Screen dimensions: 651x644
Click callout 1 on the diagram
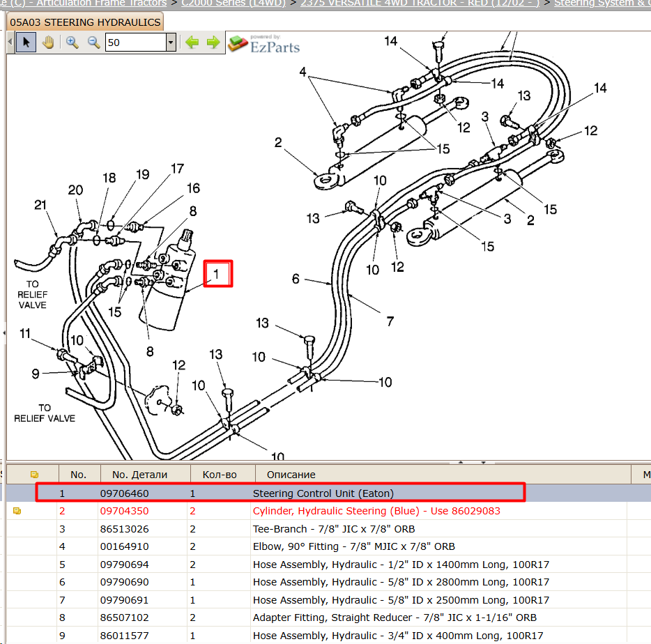click(x=216, y=274)
